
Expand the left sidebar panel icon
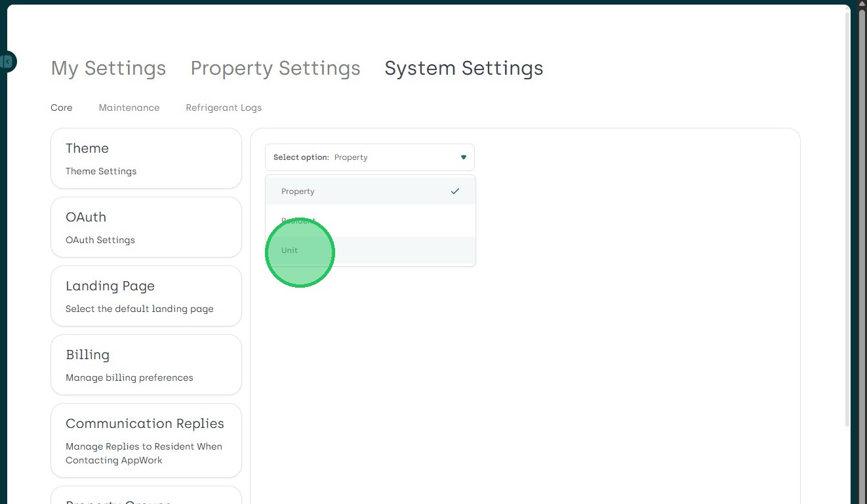click(7, 62)
